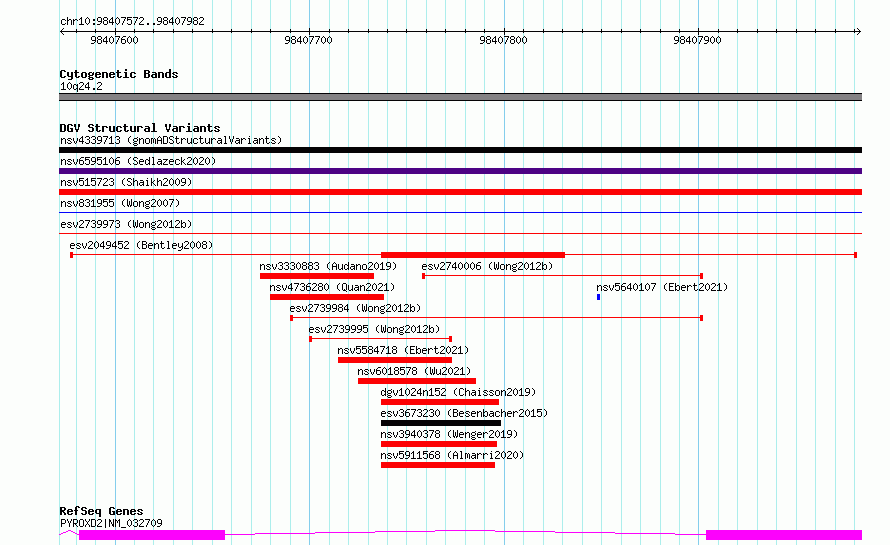This screenshot has width=890, height=545.
Task: Click the nsv5911568 (Almarri2020) text label
Action: click(452, 455)
